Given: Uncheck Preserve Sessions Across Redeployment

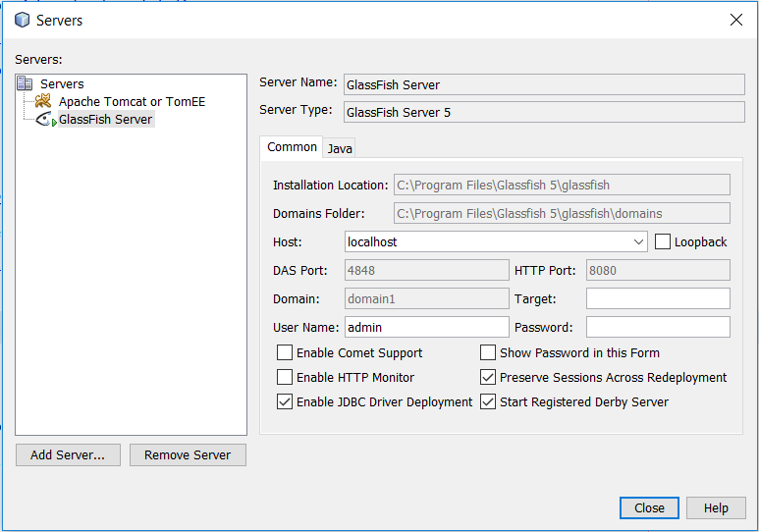Looking at the screenshot, I should coord(488,377).
